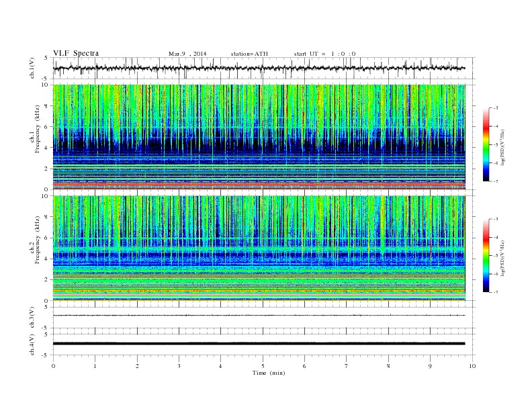Image resolution: width=532 pixels, height=411 pixels.
Task: Click the time axis tick label "4"
Action: 220,366
